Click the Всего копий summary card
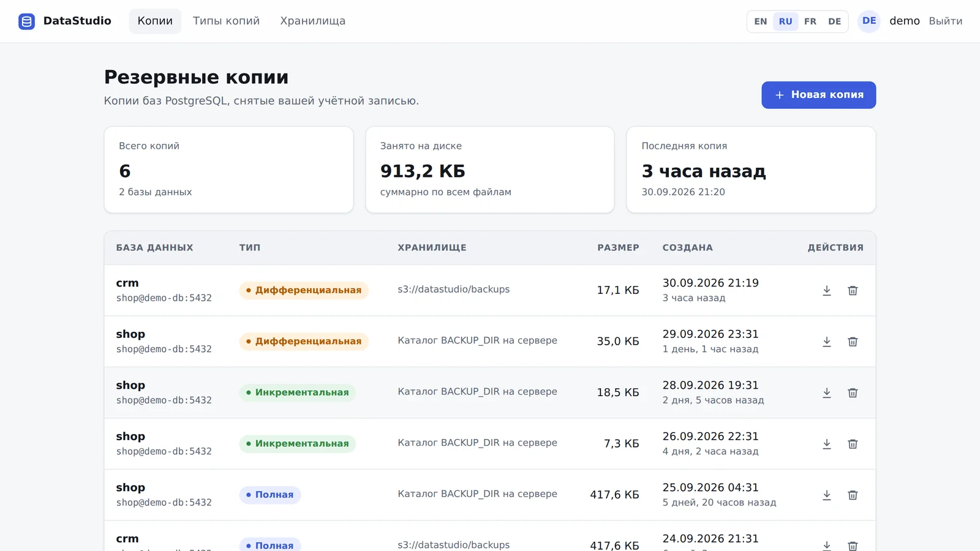The image size is (980, 551). point(229,170)
